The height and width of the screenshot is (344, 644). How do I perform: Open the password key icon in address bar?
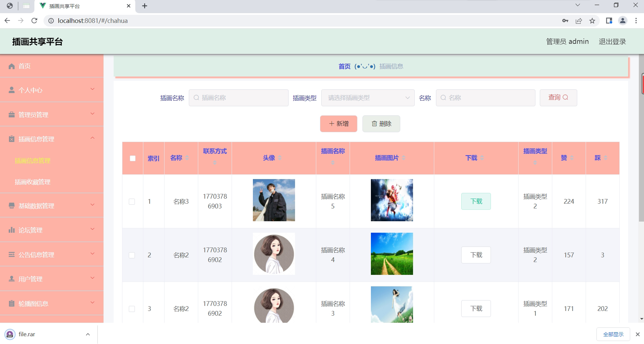click(565, 21)
